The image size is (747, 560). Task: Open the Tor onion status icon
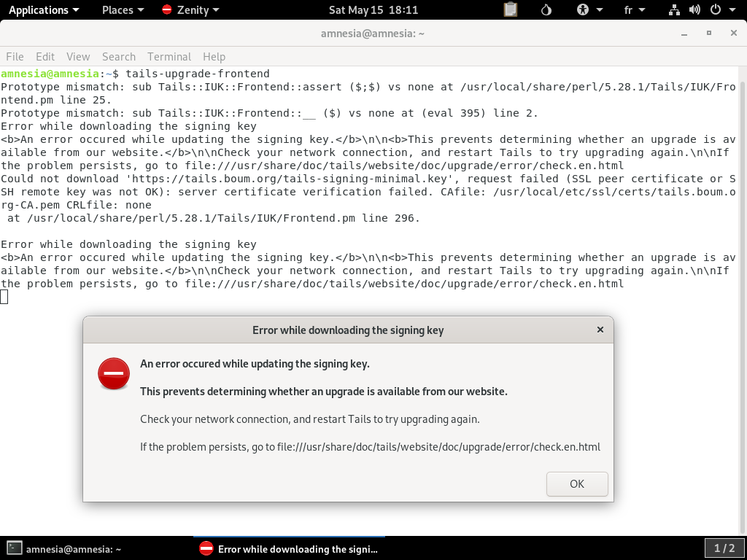(546, 10)
